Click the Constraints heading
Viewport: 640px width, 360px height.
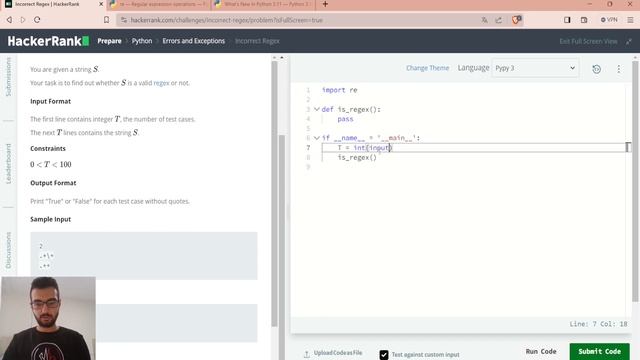click(48, 149)
